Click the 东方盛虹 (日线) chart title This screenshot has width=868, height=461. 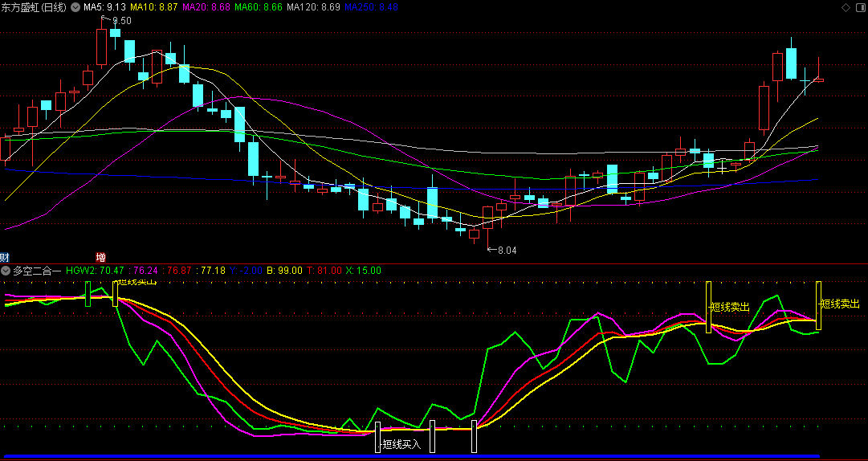[34, 7]
